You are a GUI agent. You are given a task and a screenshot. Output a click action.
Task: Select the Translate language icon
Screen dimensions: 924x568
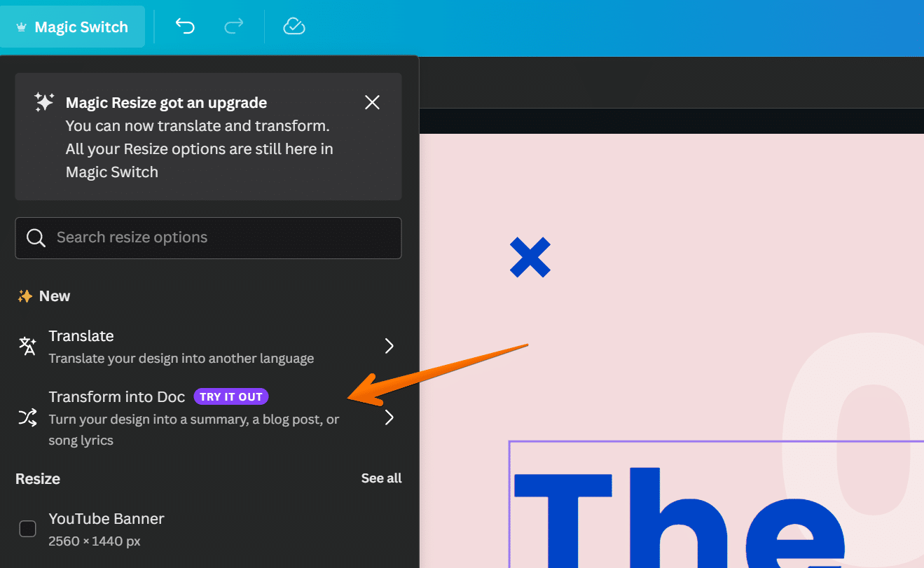[27, 346]
